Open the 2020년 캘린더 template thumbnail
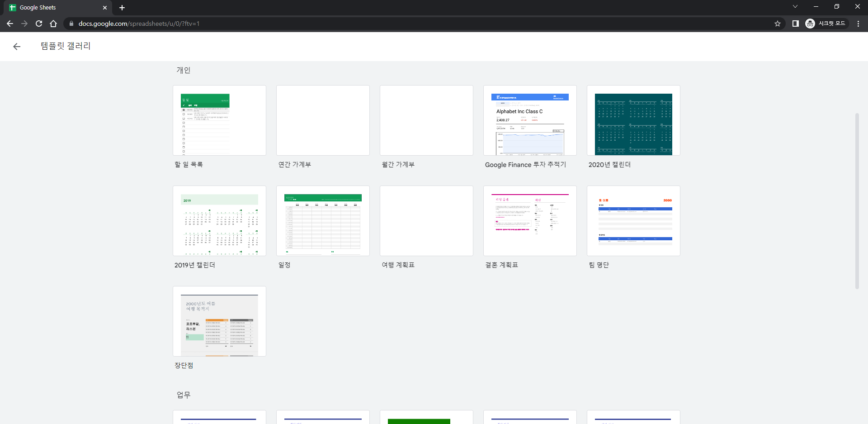This screenshot has width=868, height=424. tap(633, 120)
